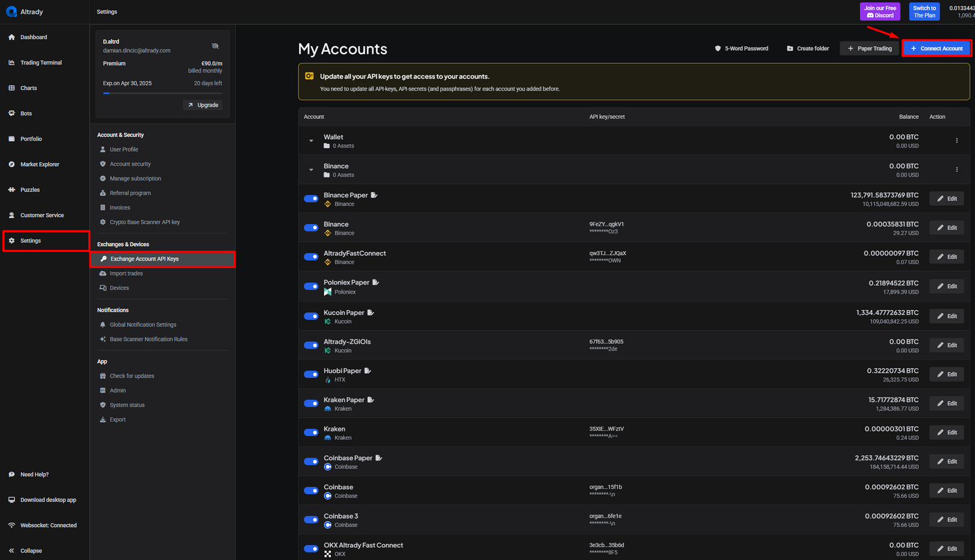Open the Wallet folder three-dot menu

[x=957, y=141]
